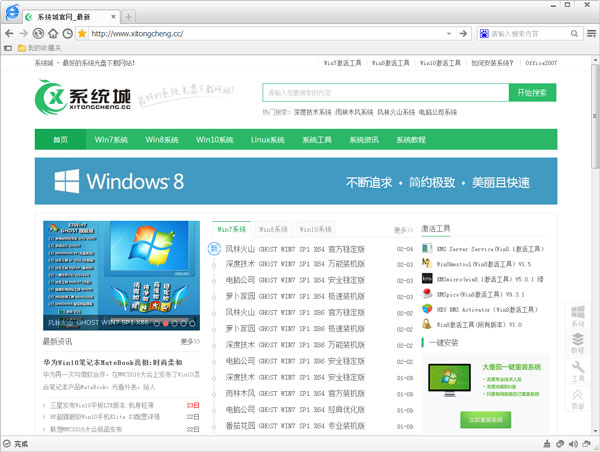This screenshot has width=600, height=452.
Task: Open the 系统教程 navigation item
Action: [411, 140]
